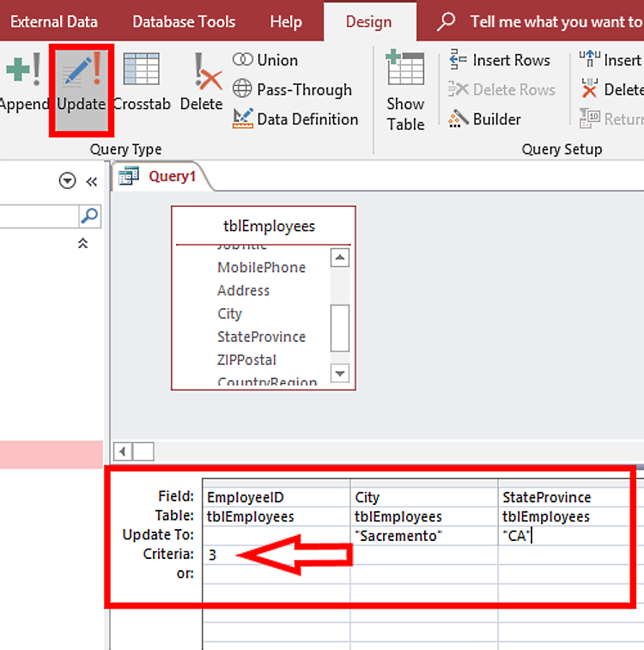Viewport: 644px width, 650px height.
Task: Click tblEmployees Table cell under EmployeeID
Action: click(x=276, y=517)
